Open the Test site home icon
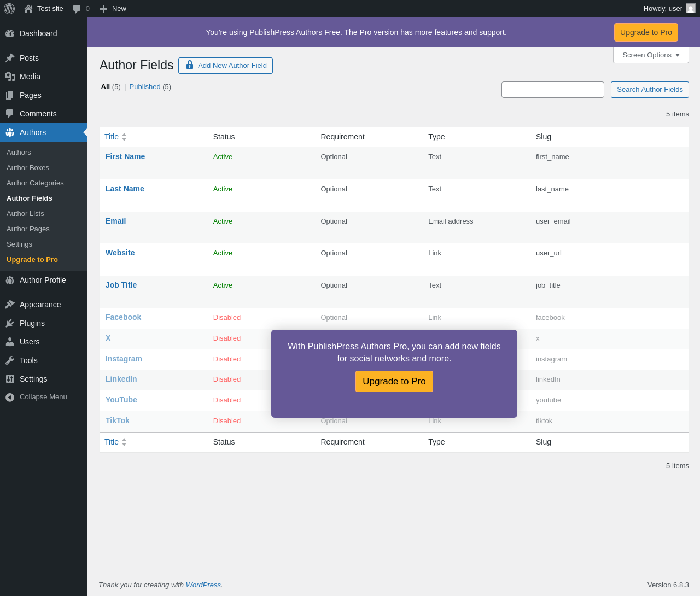 [x=28, y=9]
